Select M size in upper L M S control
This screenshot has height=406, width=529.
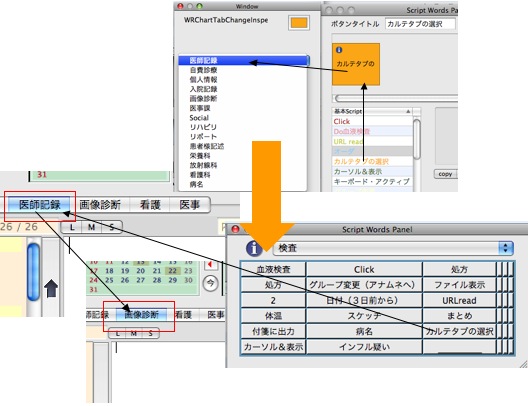(91, 227)
